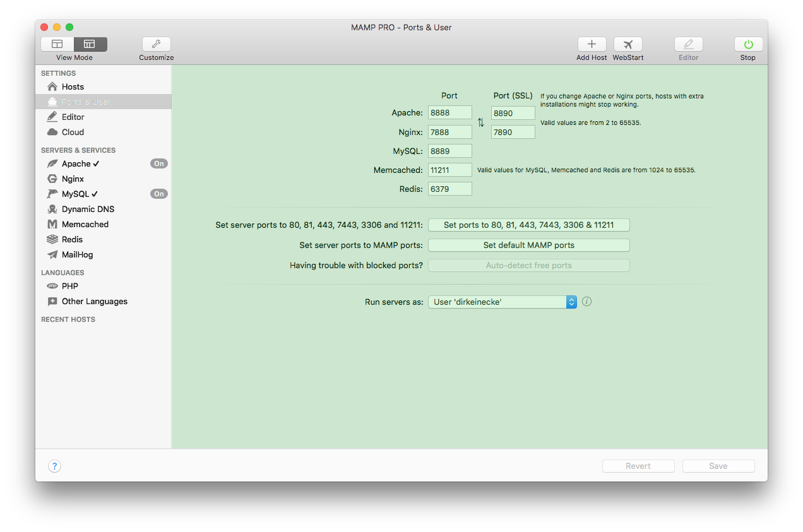Open the 'Run servers as' dropdown
803x532 pixels.
click(x=502, y=302)
